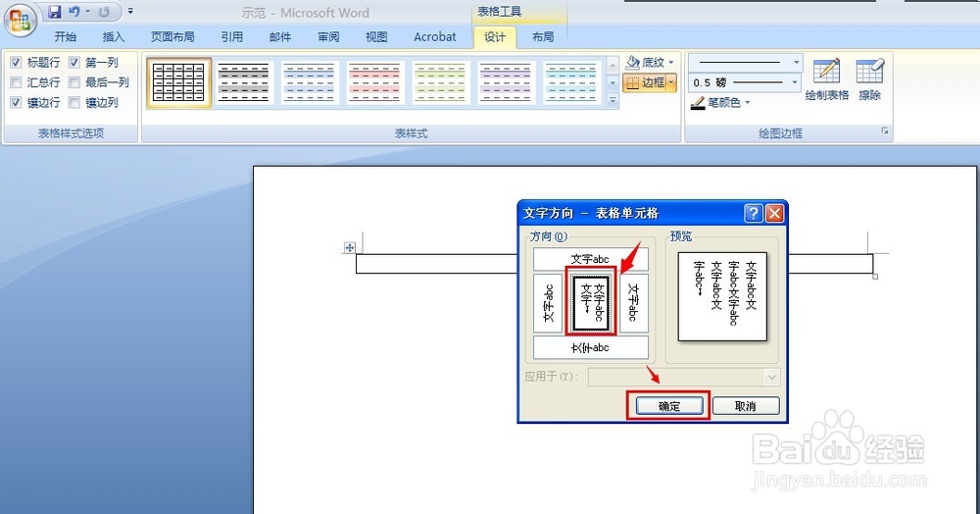Click the table resize handle at bottom-right corner

tap(875, 276)
